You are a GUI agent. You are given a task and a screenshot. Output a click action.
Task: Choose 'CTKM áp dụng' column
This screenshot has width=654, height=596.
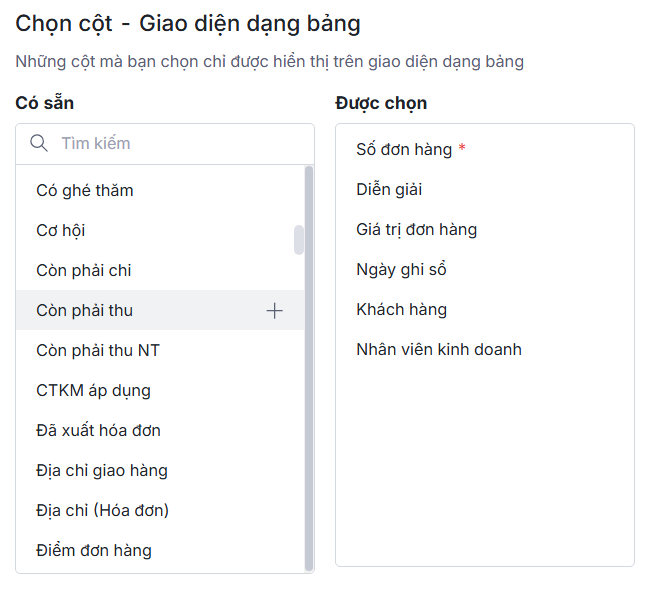coord(93,390)
